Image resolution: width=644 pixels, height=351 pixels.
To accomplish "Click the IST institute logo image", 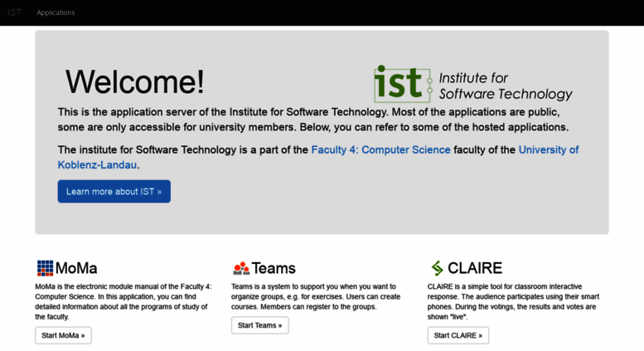I will pos(472,84).
